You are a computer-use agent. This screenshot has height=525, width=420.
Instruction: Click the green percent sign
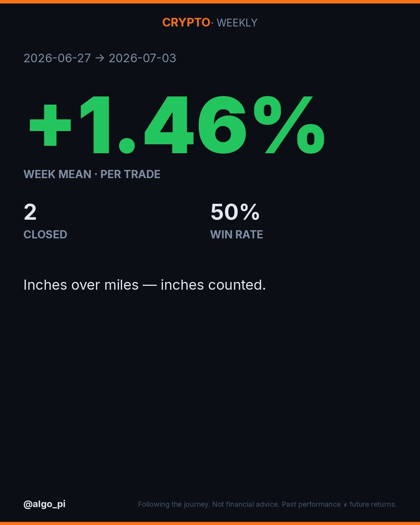pos(289,124)
